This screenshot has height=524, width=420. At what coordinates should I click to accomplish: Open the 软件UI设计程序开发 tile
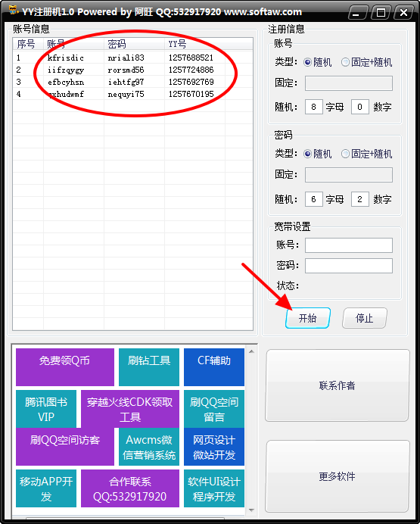pos(214,488)
